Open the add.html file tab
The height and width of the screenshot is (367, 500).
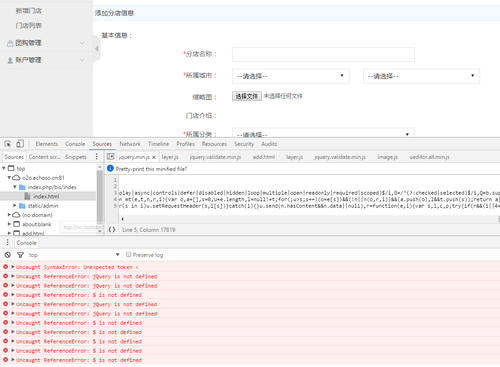(x=264, y=157)
